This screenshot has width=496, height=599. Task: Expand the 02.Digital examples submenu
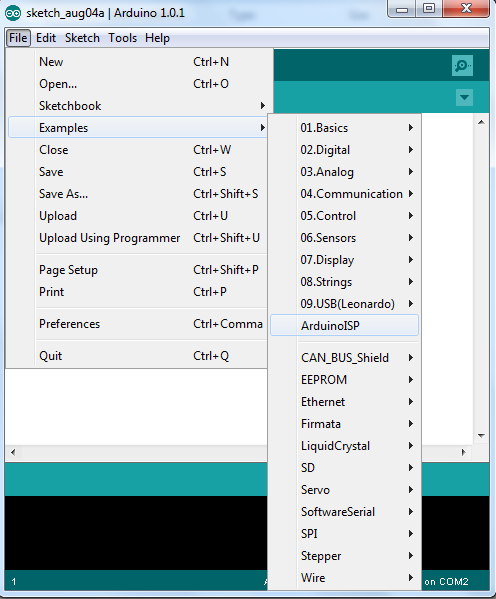344,150
